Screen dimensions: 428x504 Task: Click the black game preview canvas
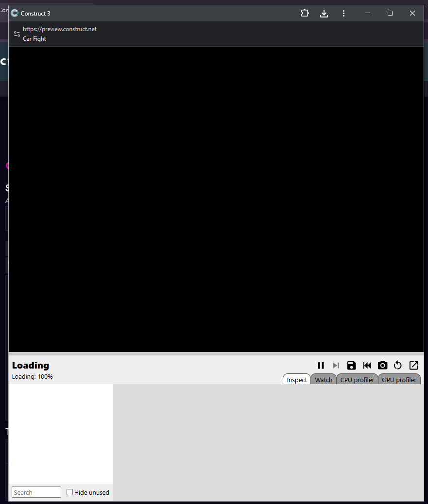click(216, 199)
